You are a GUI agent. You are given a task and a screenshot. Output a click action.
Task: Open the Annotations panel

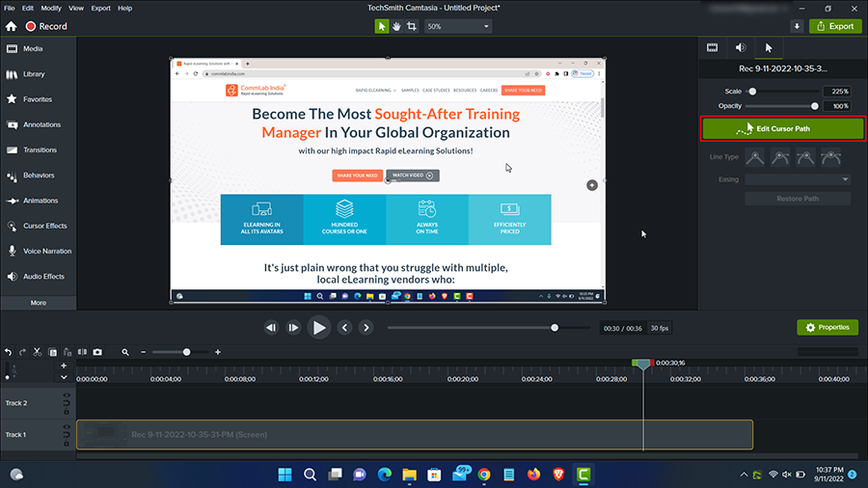(x=39, y=124)
